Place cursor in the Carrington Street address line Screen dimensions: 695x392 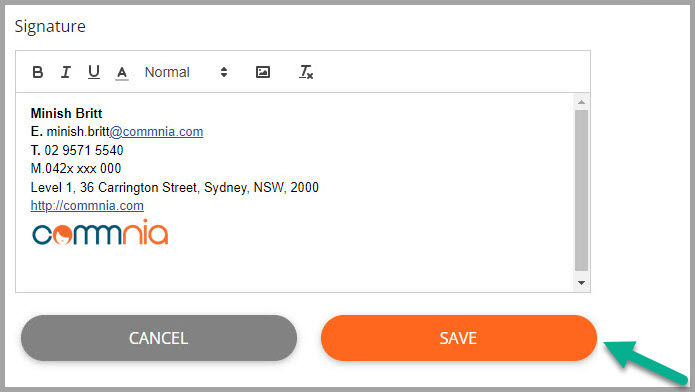point(175,187)
